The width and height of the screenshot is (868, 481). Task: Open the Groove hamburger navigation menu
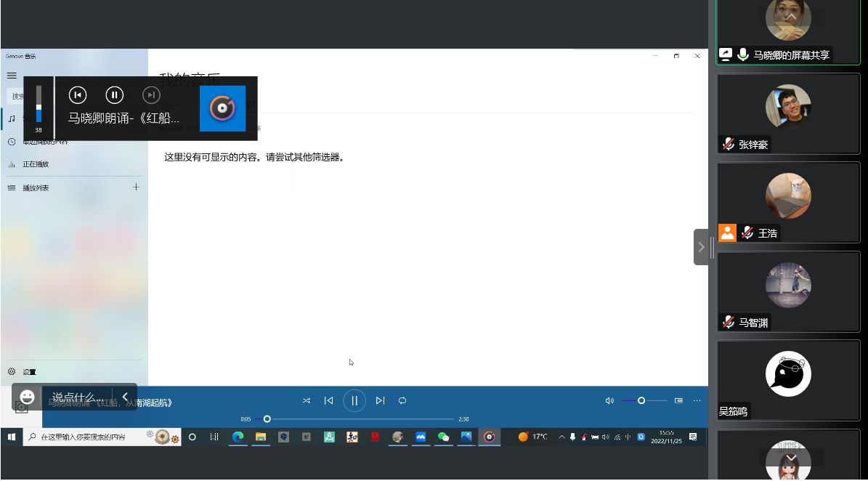coord(12,76)
